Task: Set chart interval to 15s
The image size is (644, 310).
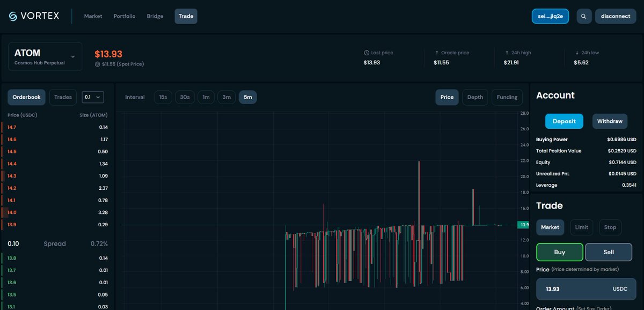Action: click(163, 97)
